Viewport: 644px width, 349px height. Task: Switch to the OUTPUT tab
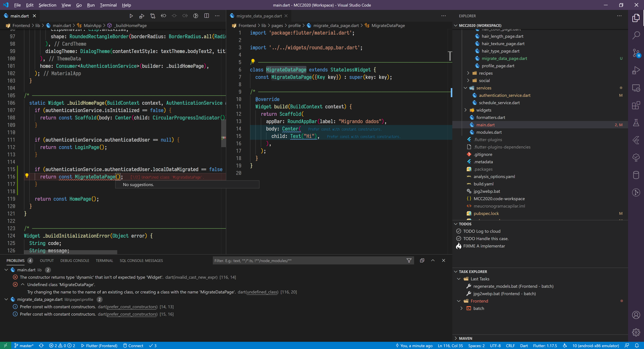coord(46,260)
